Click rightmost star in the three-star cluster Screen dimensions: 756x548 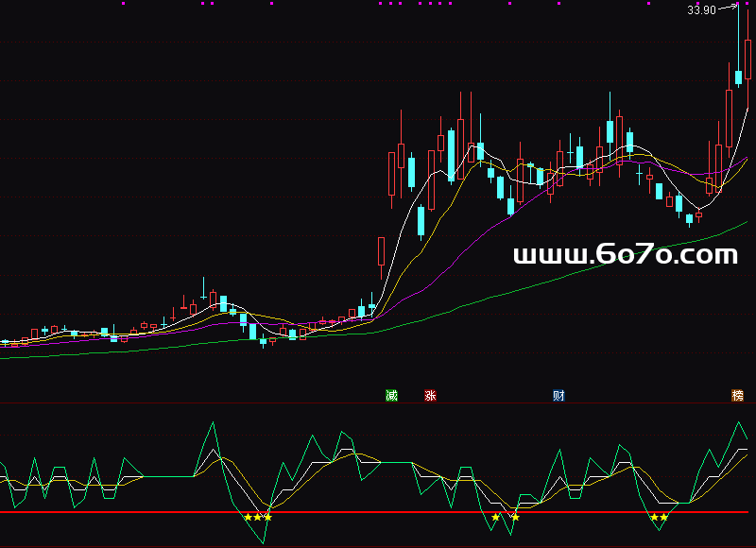tap(267, 517)
